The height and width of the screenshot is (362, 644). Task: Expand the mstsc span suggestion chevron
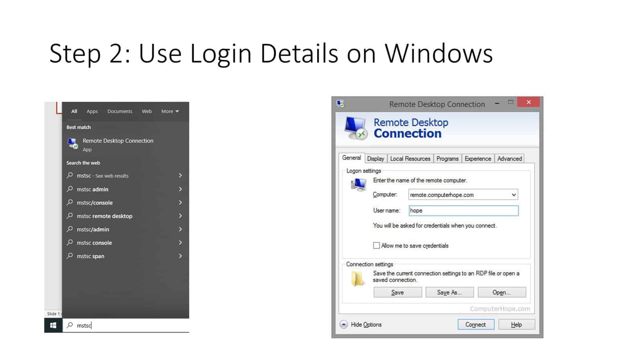pos(180,256)
